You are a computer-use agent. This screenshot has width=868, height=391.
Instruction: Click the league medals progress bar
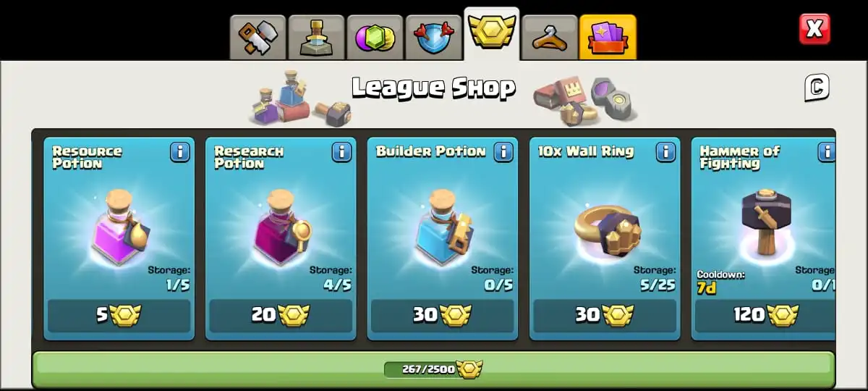coord(434,369)
